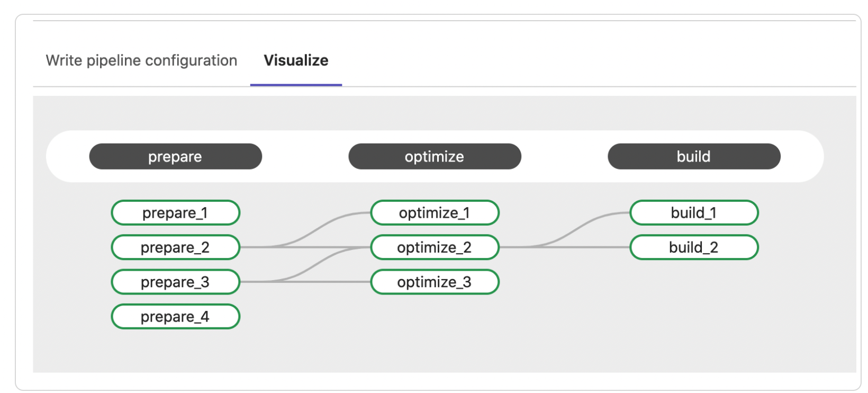
Task: Click the straight link leaving prepare_2
Action: tap(254, 247)
